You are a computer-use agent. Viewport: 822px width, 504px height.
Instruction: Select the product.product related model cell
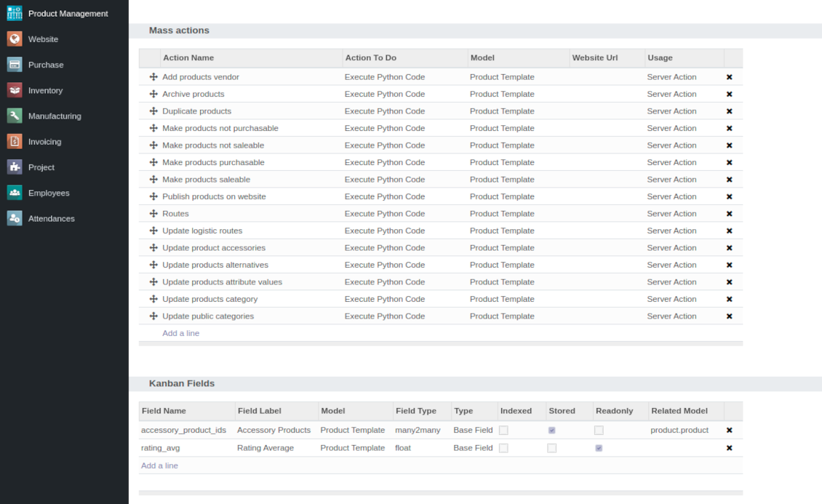679,430
